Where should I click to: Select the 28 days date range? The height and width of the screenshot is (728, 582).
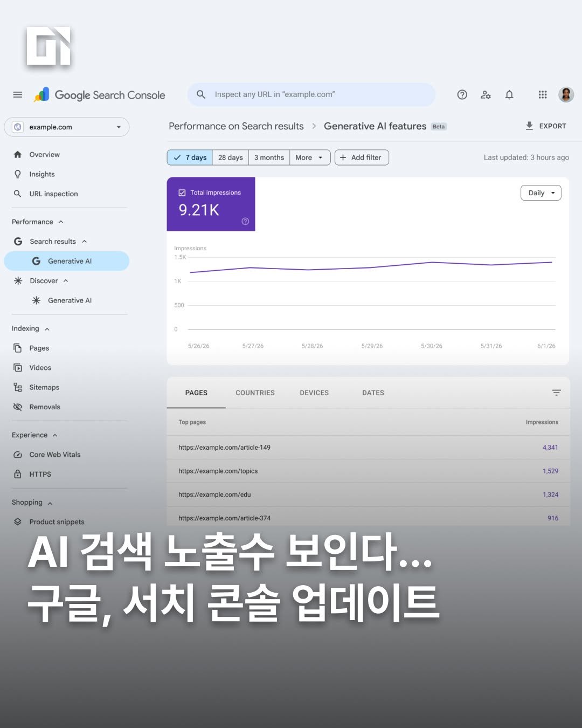(230, 157)
